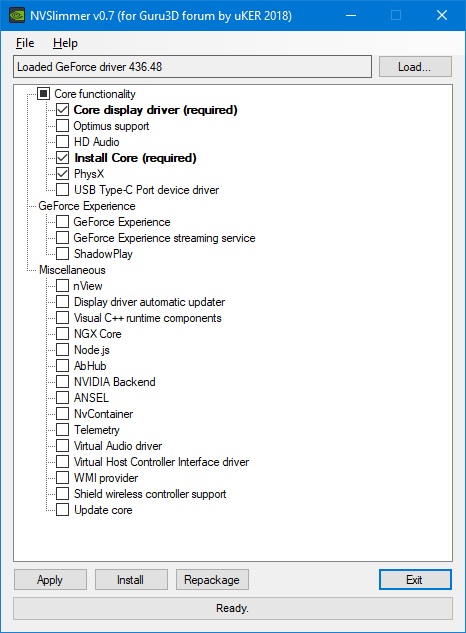The height and width of the screenshot is (633, 466).
Task: Select the GeForce Experience group node
Action: point(87,206)
